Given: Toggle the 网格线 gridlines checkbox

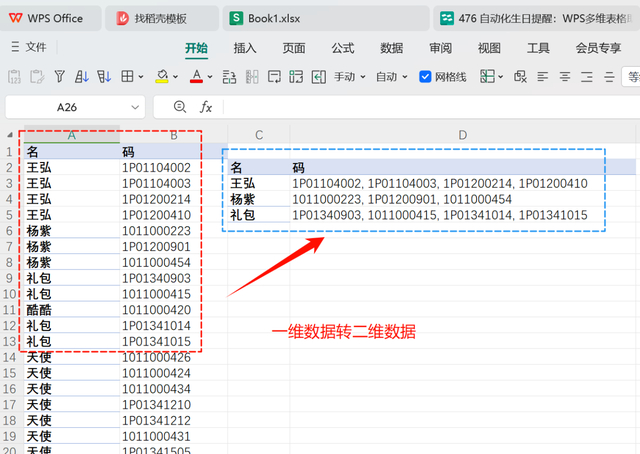Looking at the screenshot, I should click(x=425, y=77).
